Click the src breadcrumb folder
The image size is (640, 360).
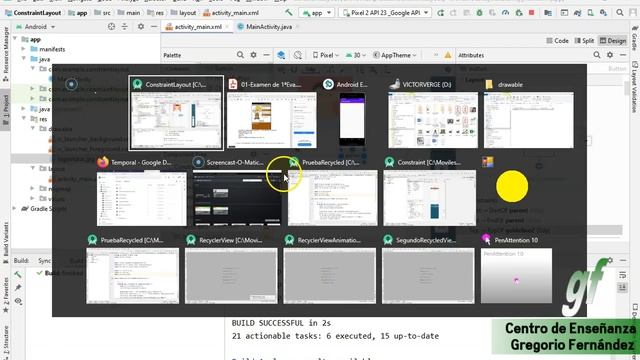click(x=102, y=13)
